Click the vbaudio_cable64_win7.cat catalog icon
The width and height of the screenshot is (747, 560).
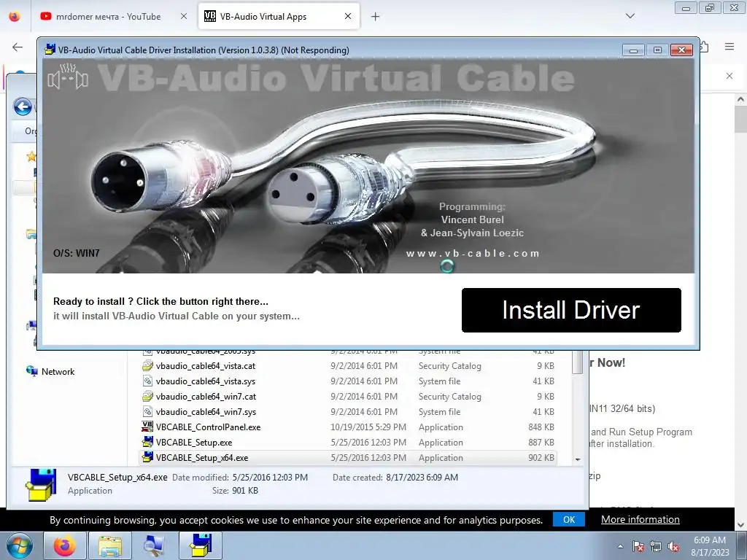147,396
